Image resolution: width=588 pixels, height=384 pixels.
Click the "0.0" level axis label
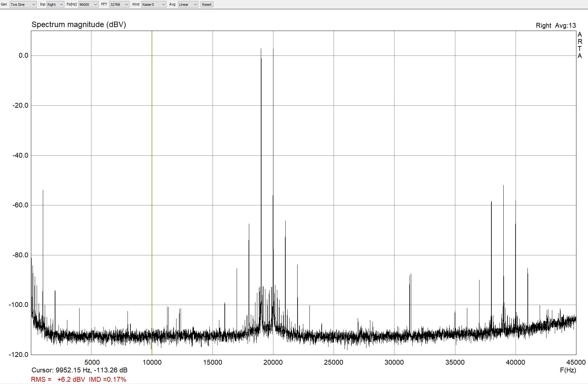pyautogui.click(x=24, y=55)
